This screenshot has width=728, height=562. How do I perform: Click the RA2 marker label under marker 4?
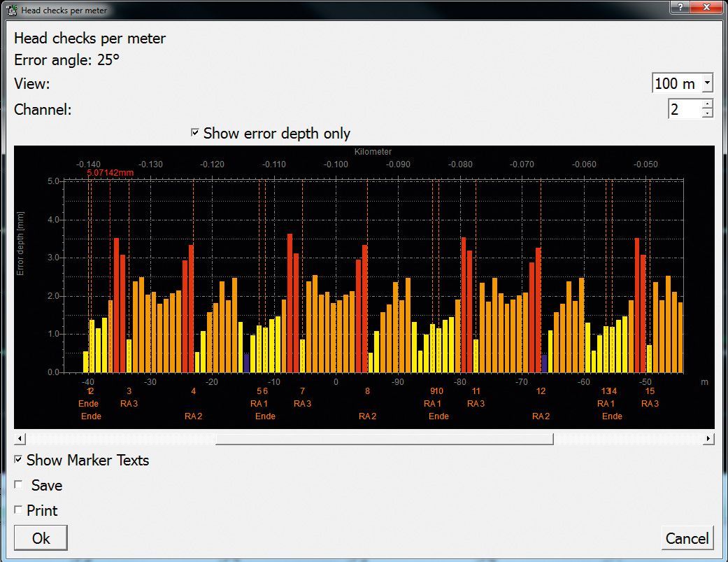[193, 416]
